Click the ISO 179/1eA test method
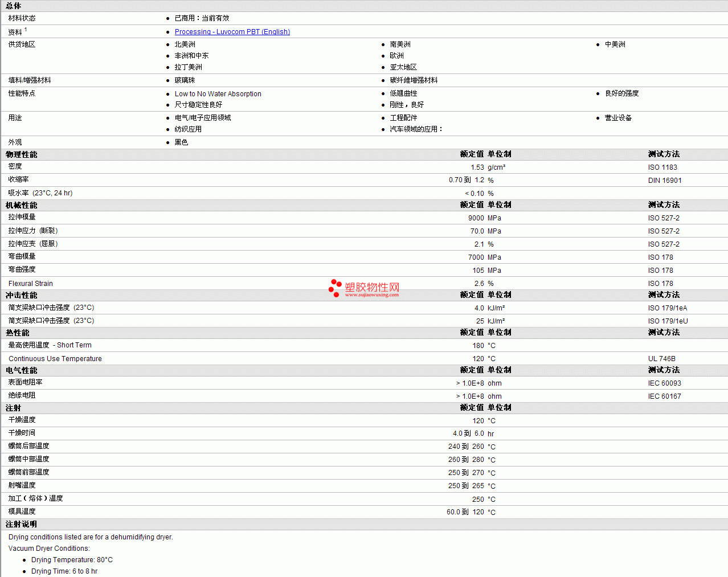 tap(668, 308)
